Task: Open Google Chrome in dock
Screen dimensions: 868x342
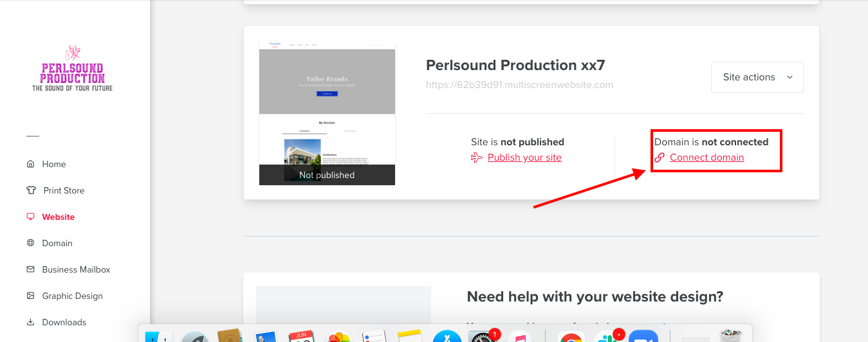Action: (x=570, y=337)
